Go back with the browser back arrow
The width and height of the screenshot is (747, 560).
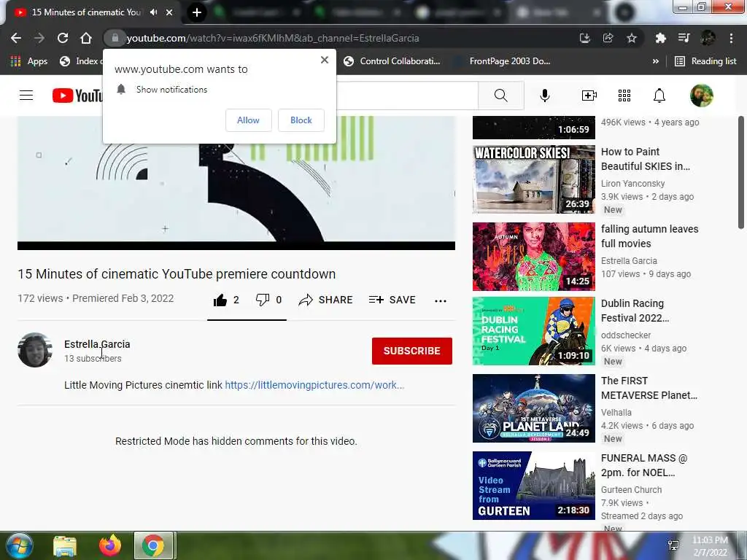click(16, 38)
